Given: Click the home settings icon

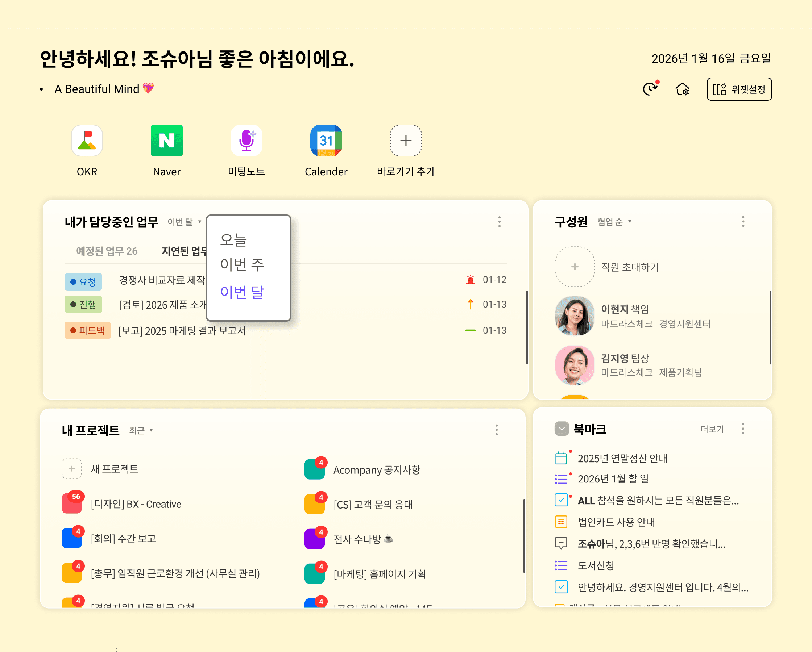Looking at the screenshot, I should [x=683, y=89].
